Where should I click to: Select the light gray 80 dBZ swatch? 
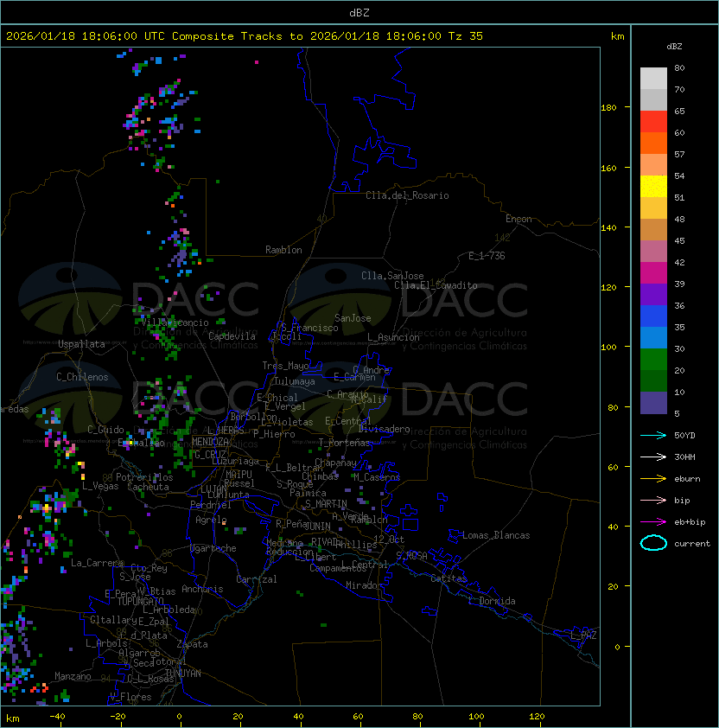coord(653,79)
